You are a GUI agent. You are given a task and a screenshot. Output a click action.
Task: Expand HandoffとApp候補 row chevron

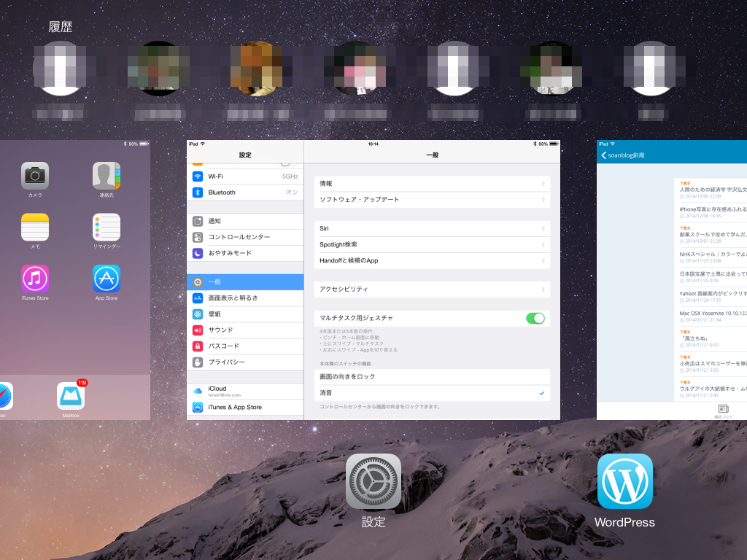[x=543, y=261]
